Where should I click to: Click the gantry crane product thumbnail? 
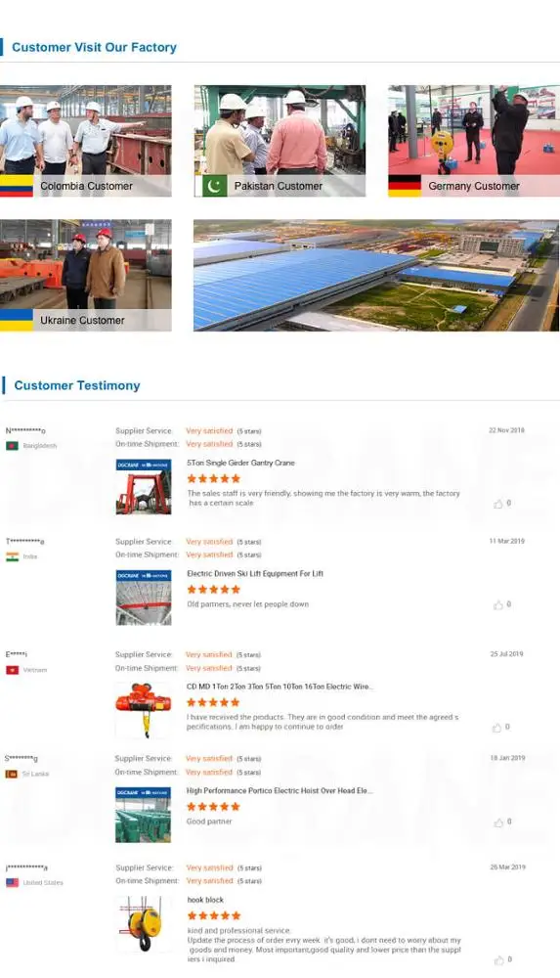[x=144, y=487]
